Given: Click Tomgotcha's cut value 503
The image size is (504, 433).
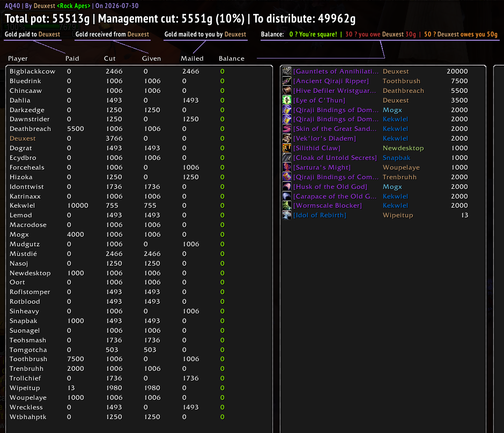Looking at the screenshot, I should point(112,350).
